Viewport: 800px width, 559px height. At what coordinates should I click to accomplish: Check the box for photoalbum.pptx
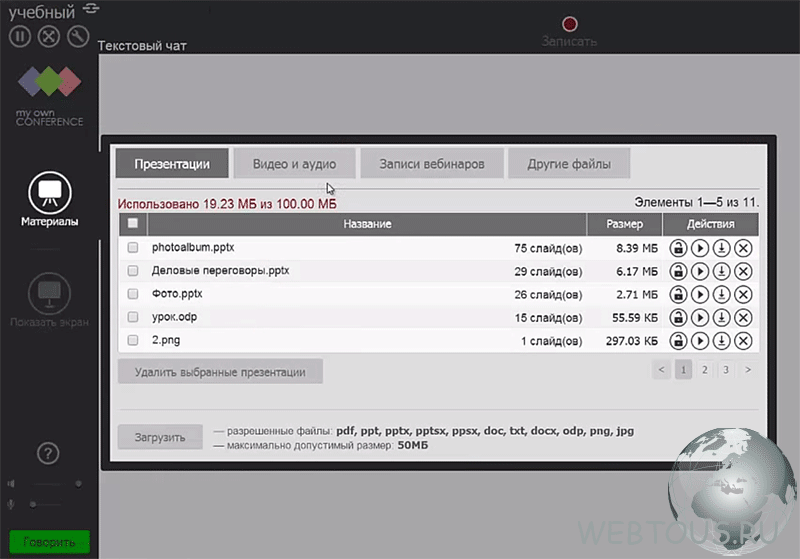tap(133, 247)
